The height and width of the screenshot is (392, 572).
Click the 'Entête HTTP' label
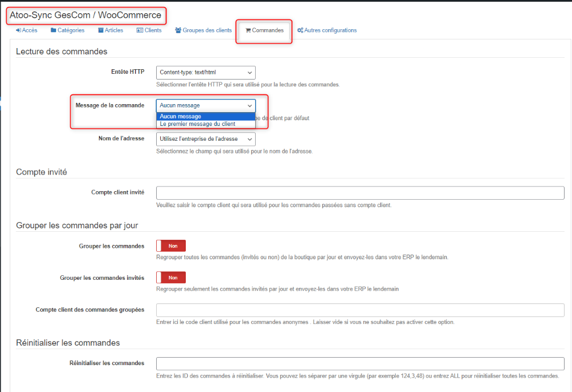click(x=128, y=72)
